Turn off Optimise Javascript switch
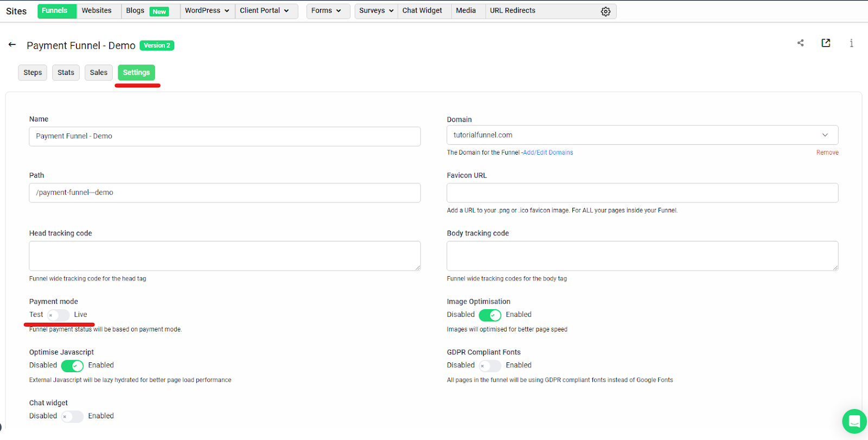Viewport: 868px width, 440px height. coord(72,366)
